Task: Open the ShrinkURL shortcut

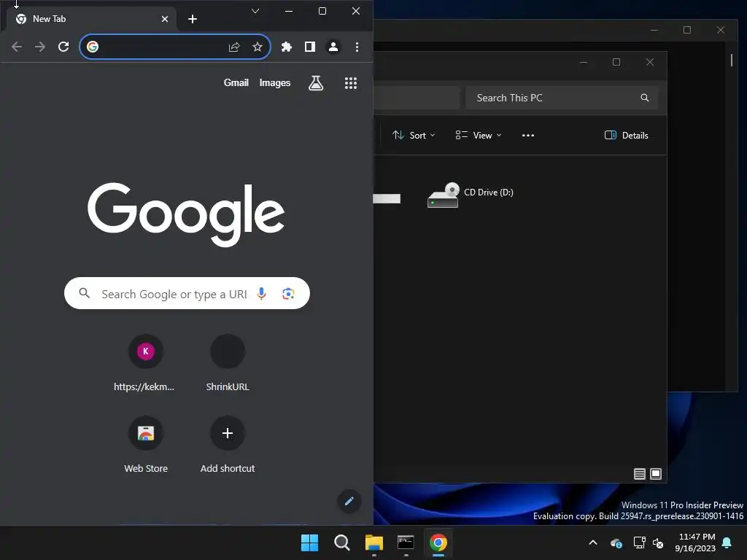Action: [x=228, y=363]
